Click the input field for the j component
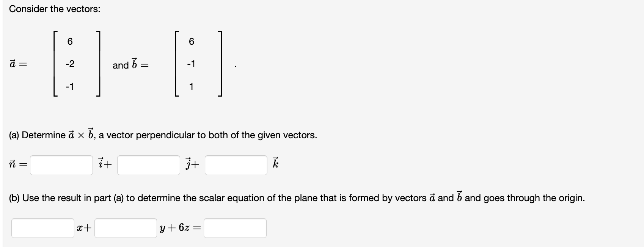The width and height of the screenshot is (644, 247). (x=149, y=164)
